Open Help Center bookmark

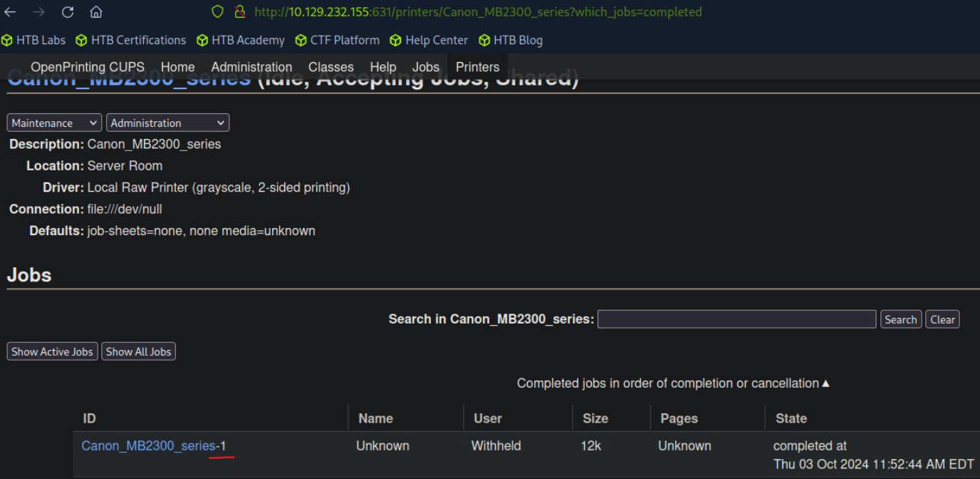tap(429, 40)
